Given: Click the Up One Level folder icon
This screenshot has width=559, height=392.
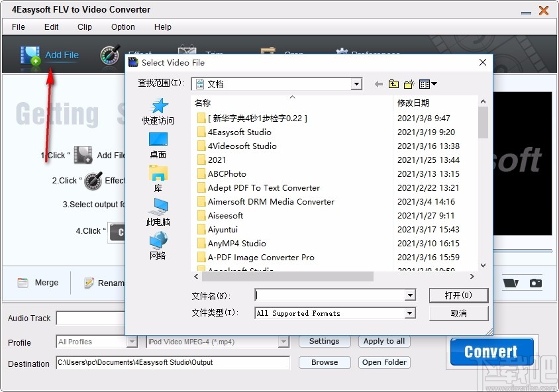Looking at the screenshot, I should 393,83.
